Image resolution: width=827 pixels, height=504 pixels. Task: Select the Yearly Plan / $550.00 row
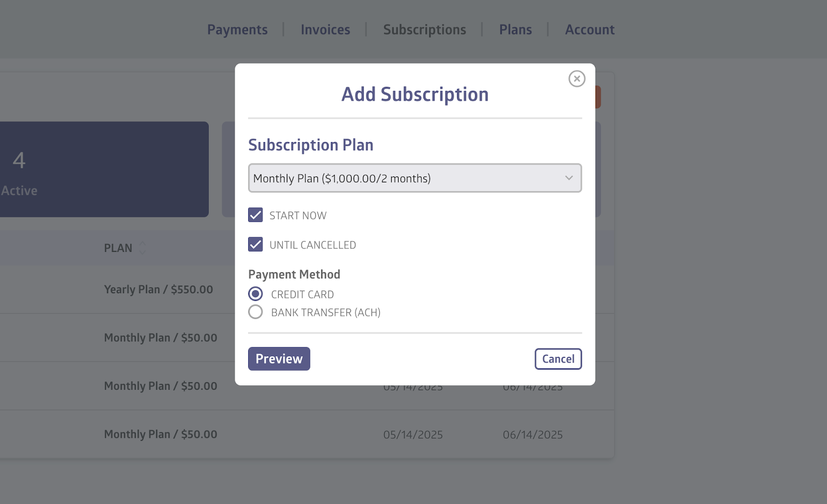[158, 290]
